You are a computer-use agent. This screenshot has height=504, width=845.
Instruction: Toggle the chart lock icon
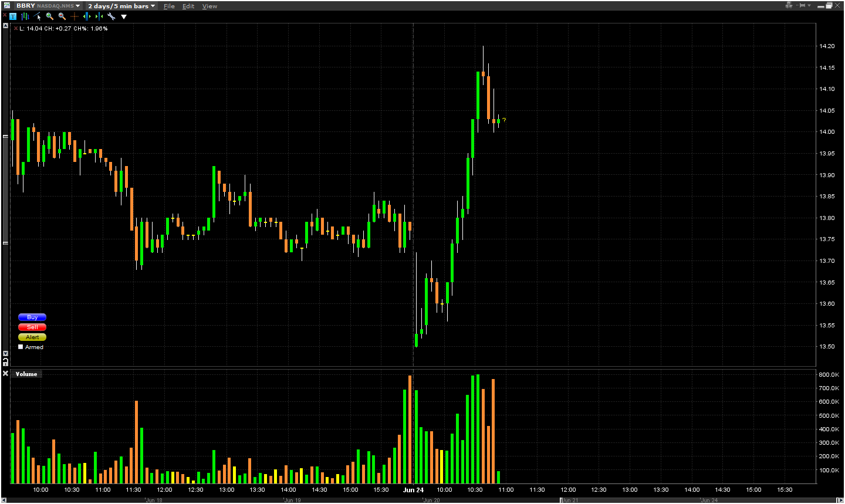6,363
